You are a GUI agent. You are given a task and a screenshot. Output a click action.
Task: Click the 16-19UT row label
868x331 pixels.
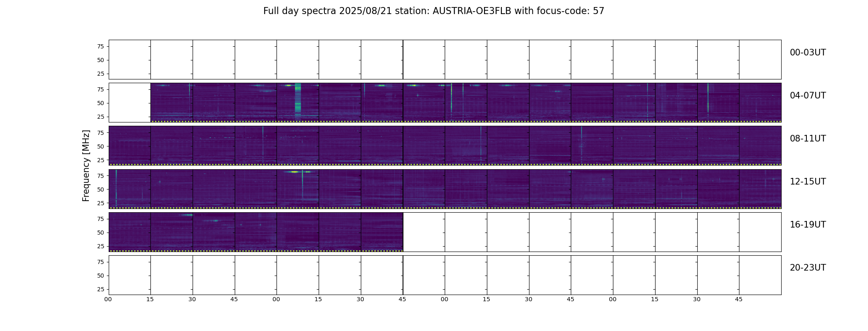[808, 225]
